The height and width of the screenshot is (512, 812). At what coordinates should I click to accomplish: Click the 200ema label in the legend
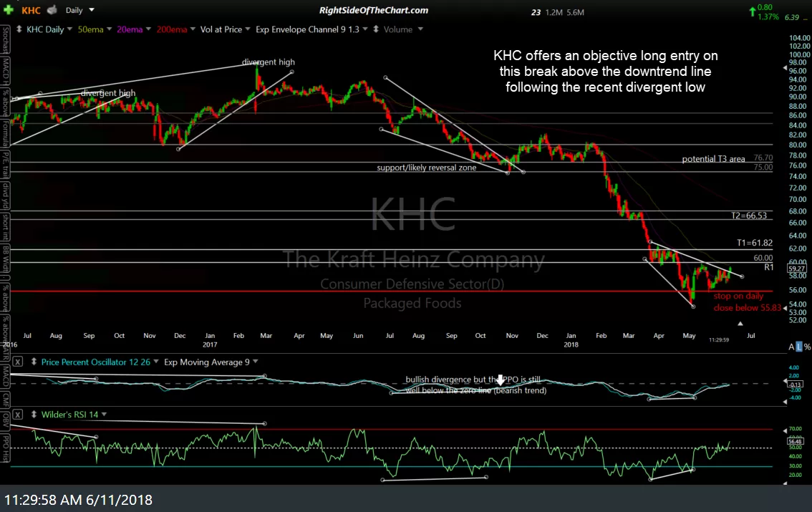(x=171, y=29)
